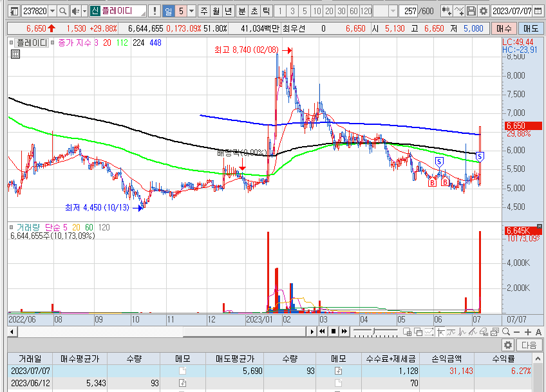This screenshot has height=392, width=546.
Task: Click the add indicator line icon
Action: pyautogui.click(x=459, y=11)
